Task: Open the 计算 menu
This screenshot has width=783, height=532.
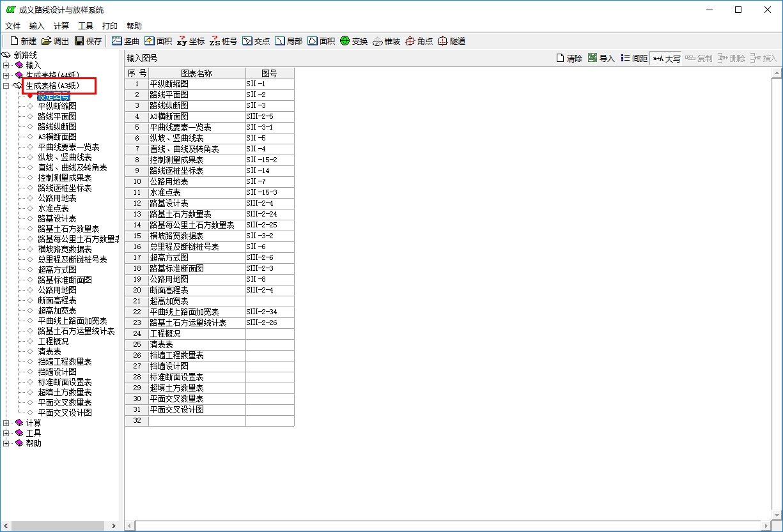Action: (x=61, y=26)
